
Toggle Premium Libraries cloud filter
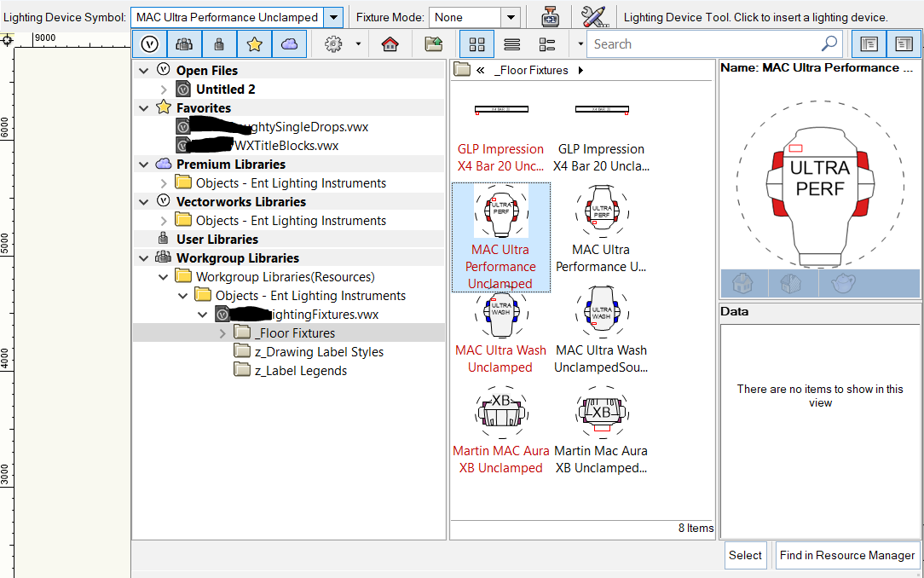click(x=289, y=44)
